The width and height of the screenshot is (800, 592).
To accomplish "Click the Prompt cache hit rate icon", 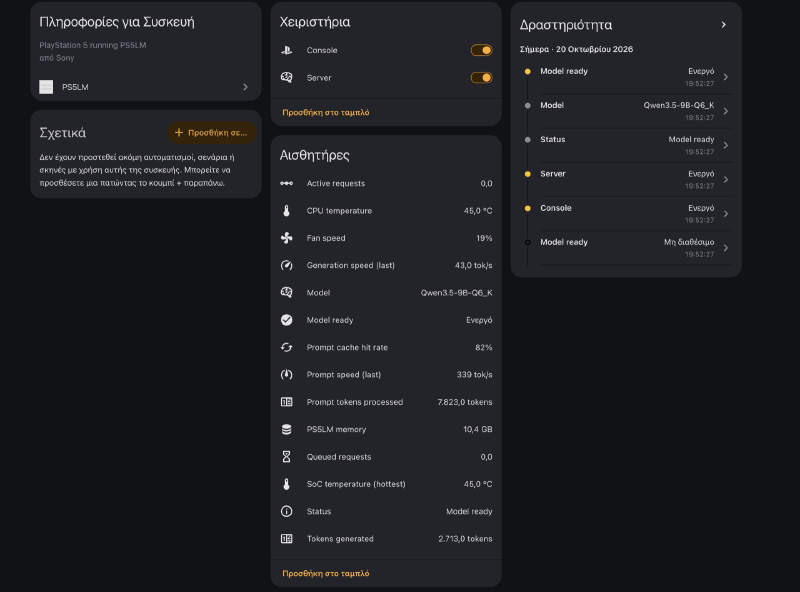I will [287, 347].
